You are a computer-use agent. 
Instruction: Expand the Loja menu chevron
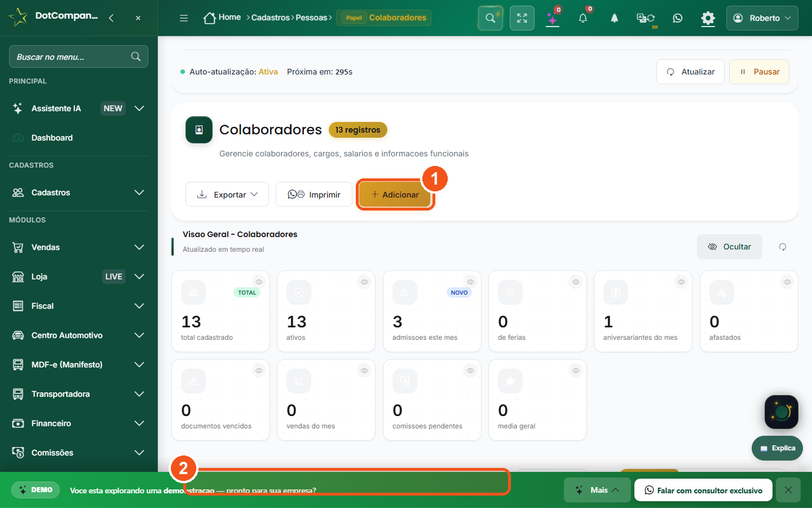pos(139,277)
